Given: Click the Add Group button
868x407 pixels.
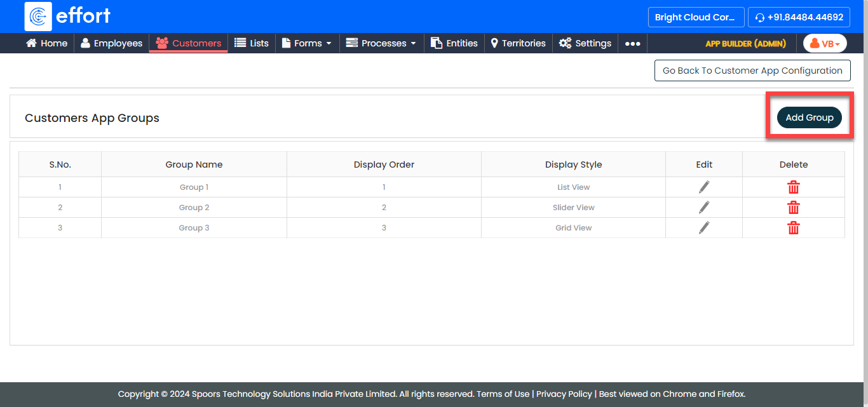Looking at the screenshot, I should tap(809, 117).
